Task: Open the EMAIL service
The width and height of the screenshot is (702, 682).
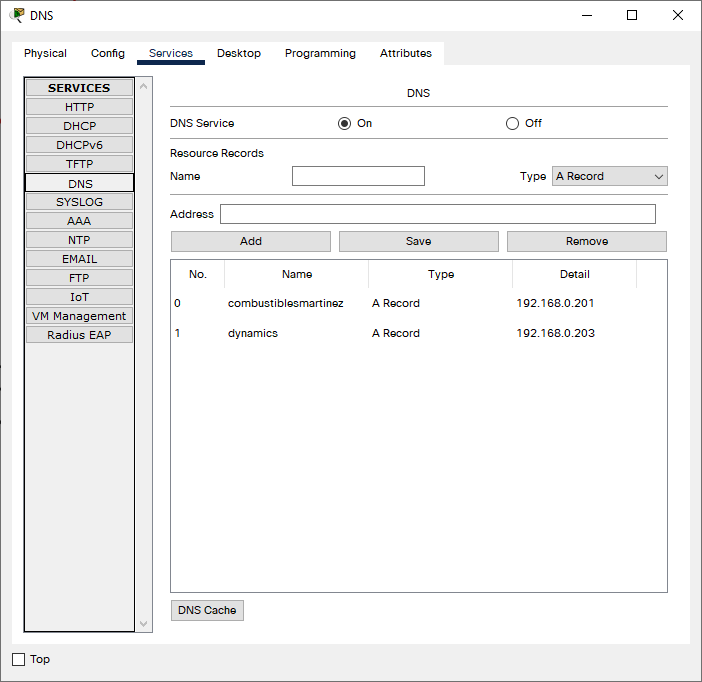Action: [x=79, y=259]
